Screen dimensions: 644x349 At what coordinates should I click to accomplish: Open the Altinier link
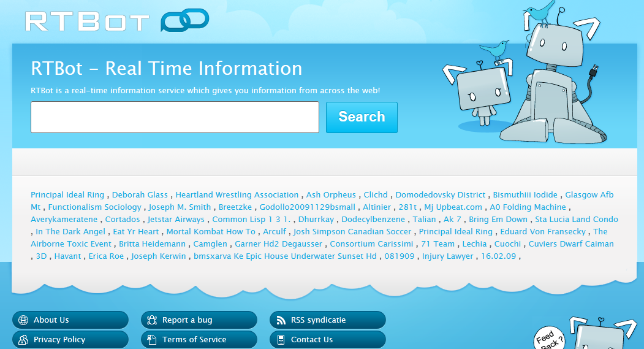[377, 207]
